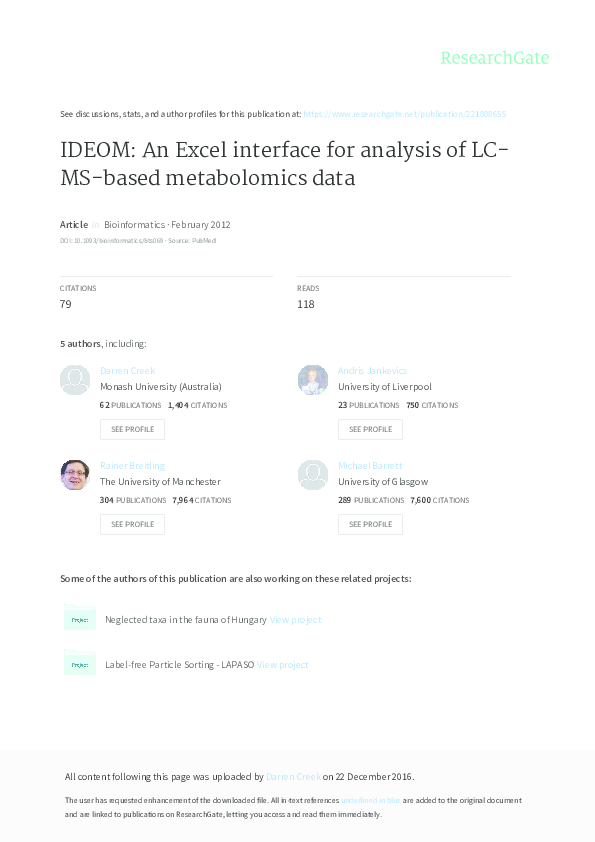Open Darren Creek's profile avatar
The width and height of the screenshot is (595, 842).
[x=75, y=380]
